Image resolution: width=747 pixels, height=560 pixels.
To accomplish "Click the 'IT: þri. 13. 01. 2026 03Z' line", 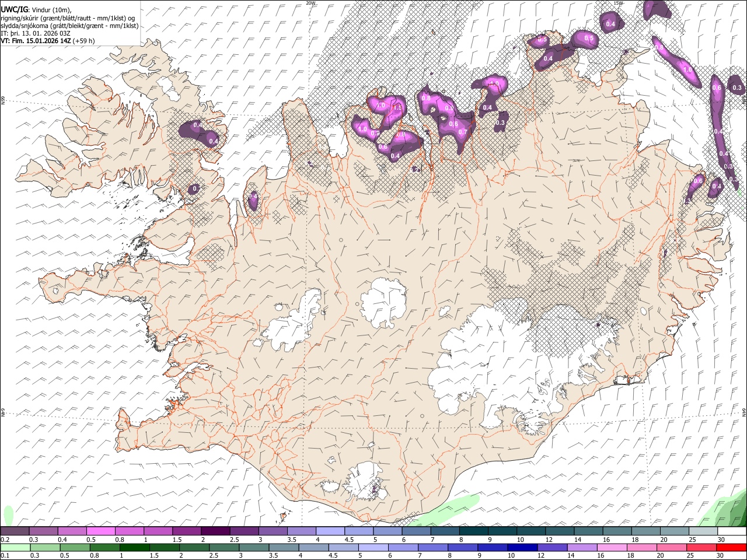I will 36,33.
